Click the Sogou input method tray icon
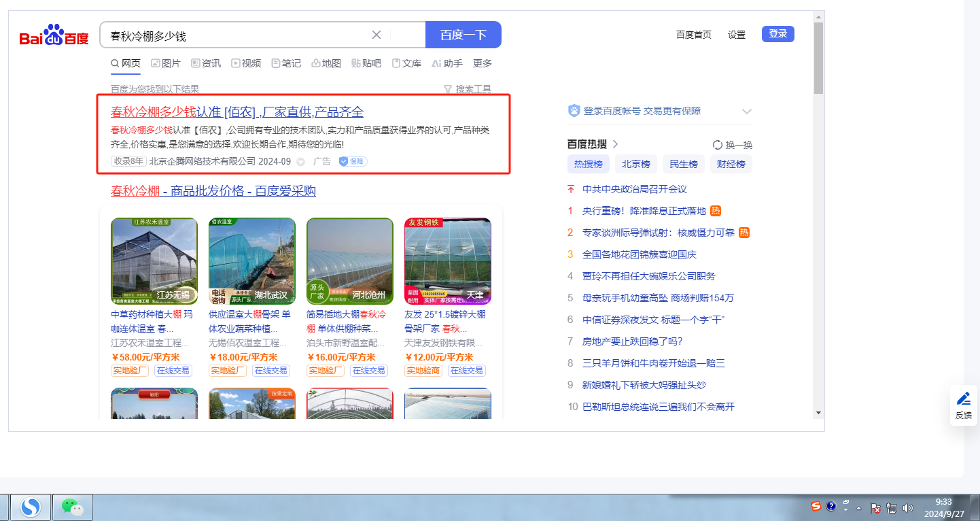The width and height of the screenshot is (980, 521). click(816, 506)
